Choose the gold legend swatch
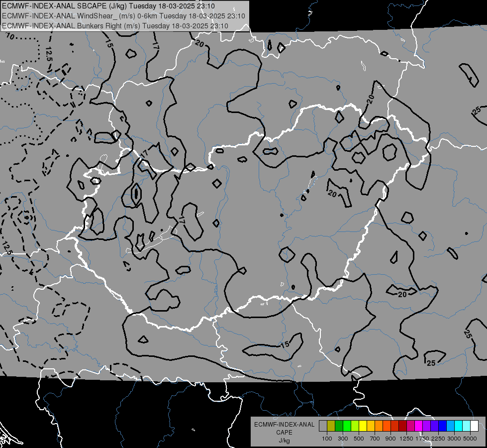Screen dimensions: 487x448 point(371,426)
